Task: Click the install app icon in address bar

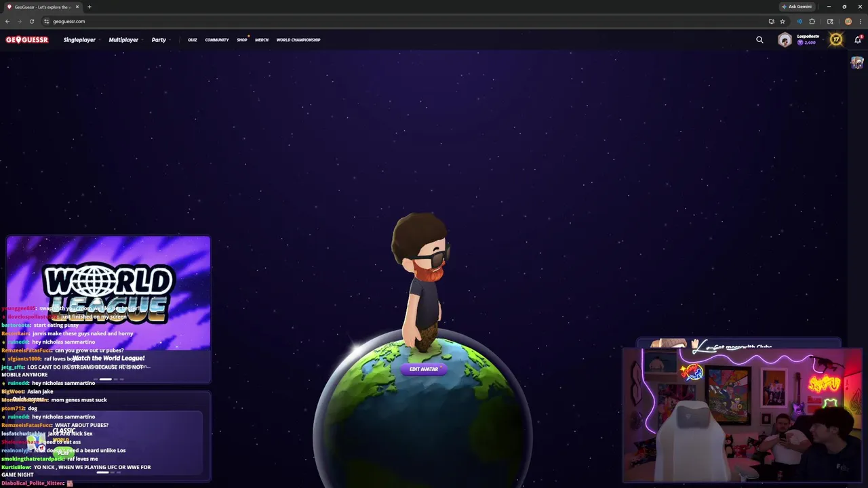Action: pyautogui.click(x=771, y=21)
